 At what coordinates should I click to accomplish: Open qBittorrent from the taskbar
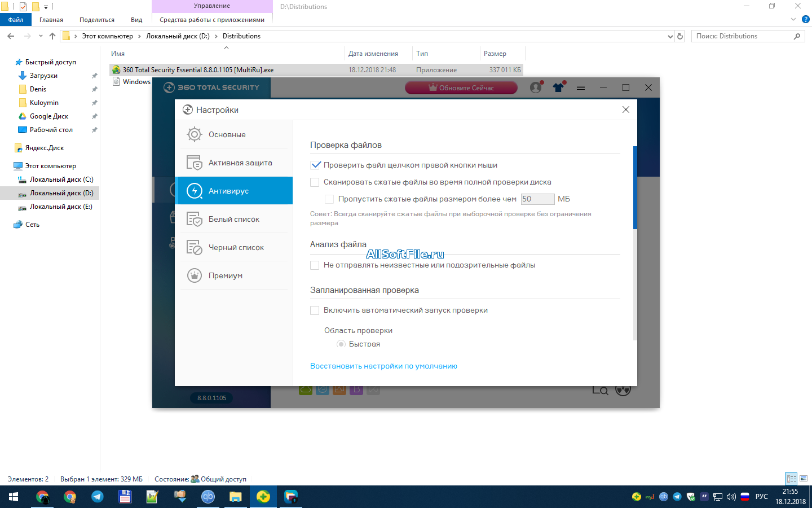click(x=208, y=497)
